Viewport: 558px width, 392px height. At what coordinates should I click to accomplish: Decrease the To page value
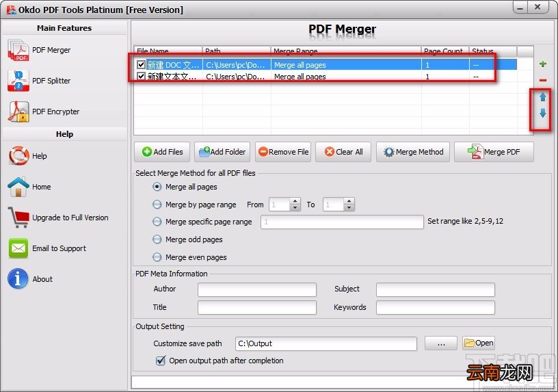click(x=349, y=207)
